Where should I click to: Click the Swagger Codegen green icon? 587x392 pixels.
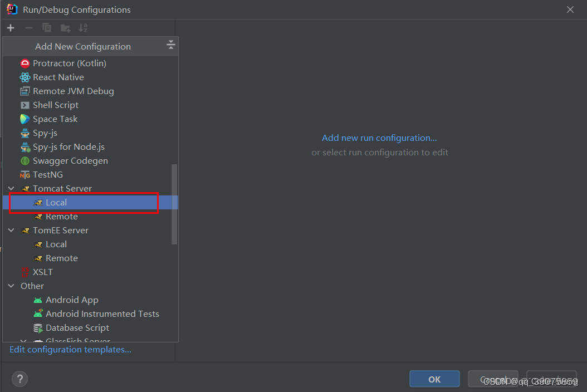click(x=25, y=161)
